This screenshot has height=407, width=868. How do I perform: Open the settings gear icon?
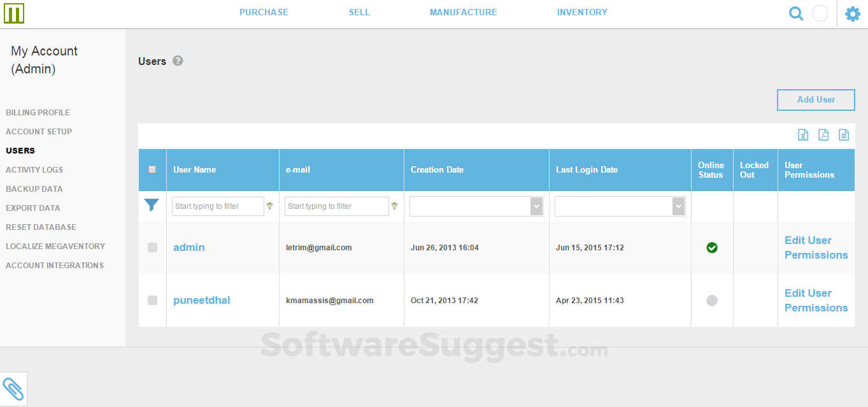pyautogui.click(x=853, y=13)
